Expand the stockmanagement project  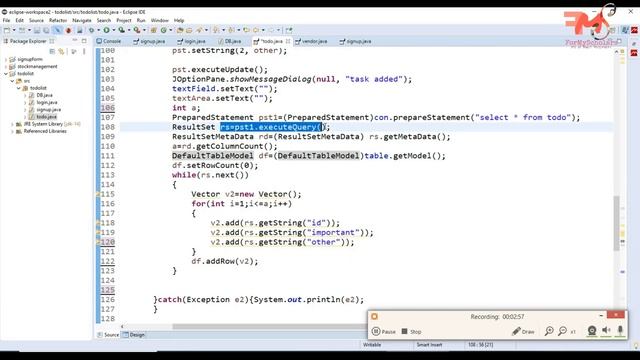point(6,67)
